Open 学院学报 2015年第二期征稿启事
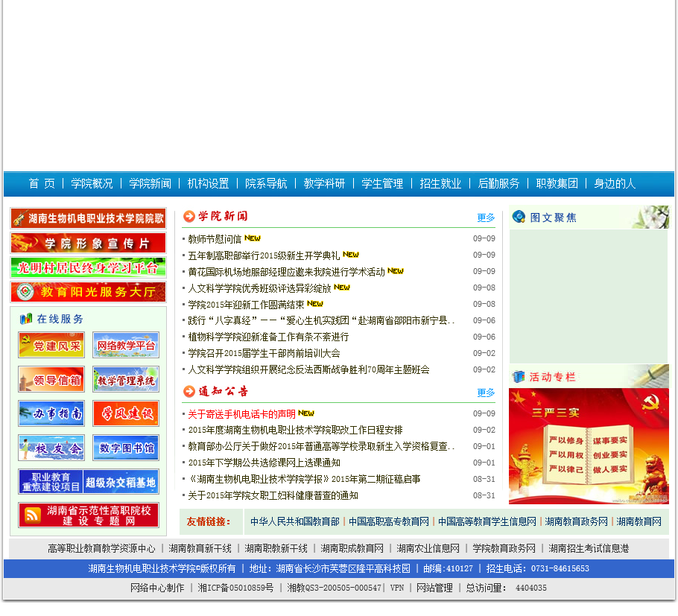This screenshot has width=678, height=616. coord(305,480)
